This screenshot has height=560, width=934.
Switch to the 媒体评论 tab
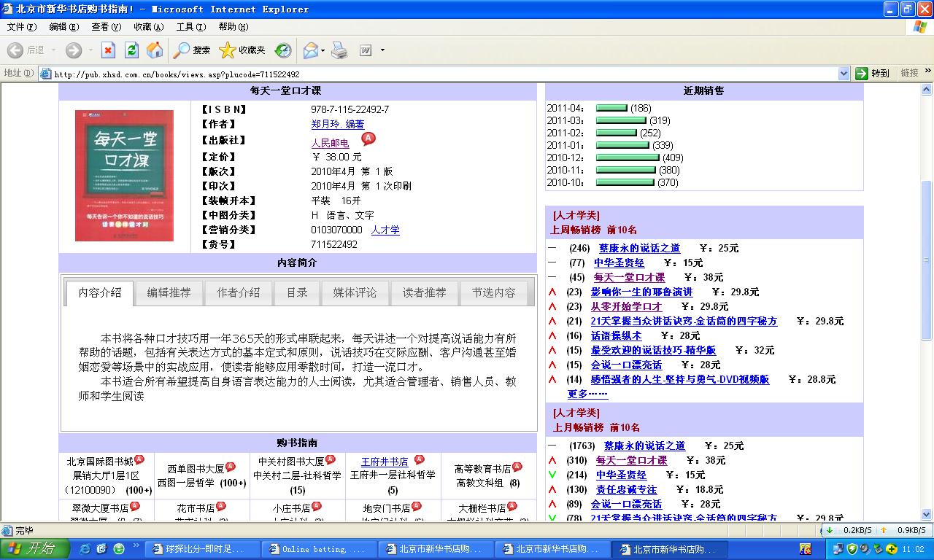[x=355, y=292]
